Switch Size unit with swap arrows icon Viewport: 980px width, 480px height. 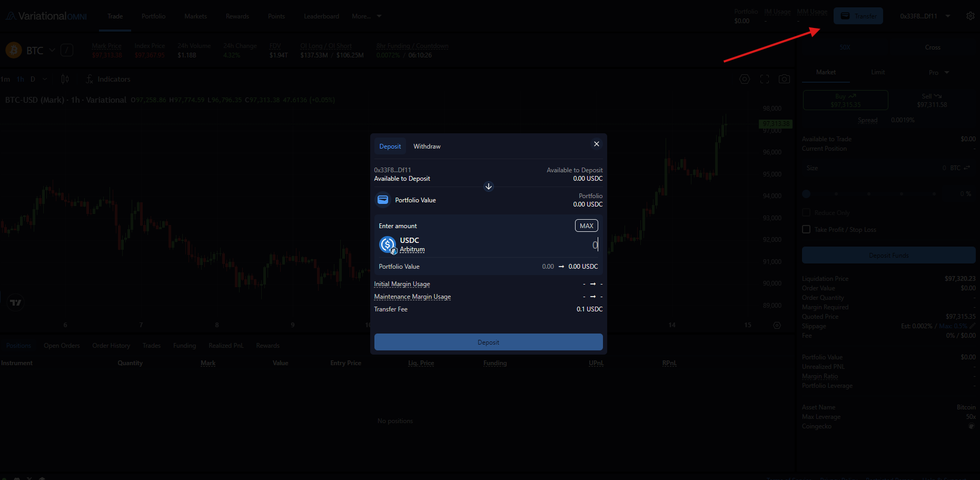pos(967,168)
